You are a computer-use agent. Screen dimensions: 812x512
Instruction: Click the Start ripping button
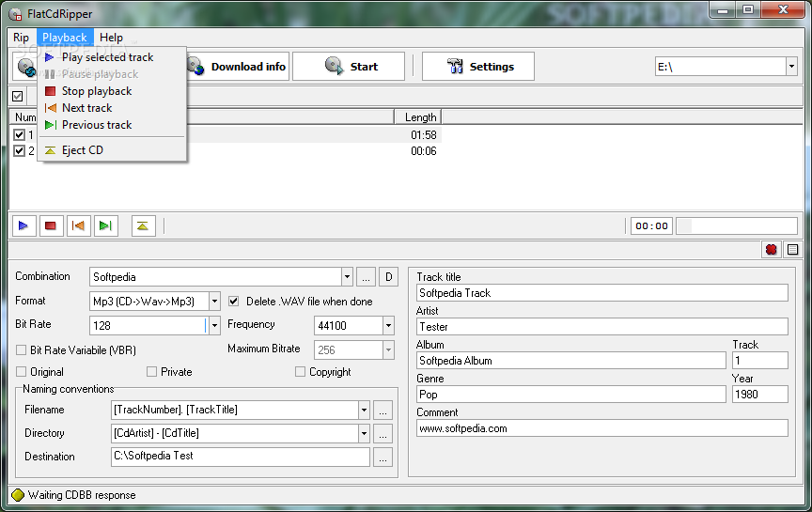point(349,67)
